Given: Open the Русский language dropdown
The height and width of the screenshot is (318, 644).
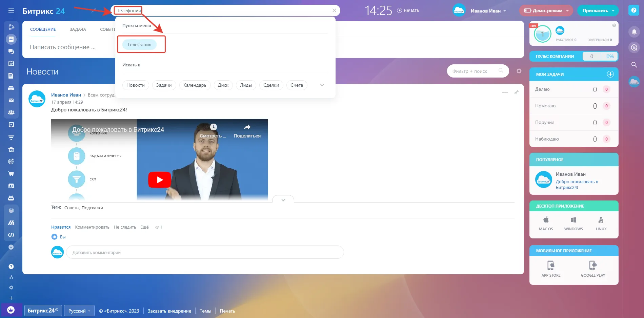Looking at the screenshot, I should point(79,311).
